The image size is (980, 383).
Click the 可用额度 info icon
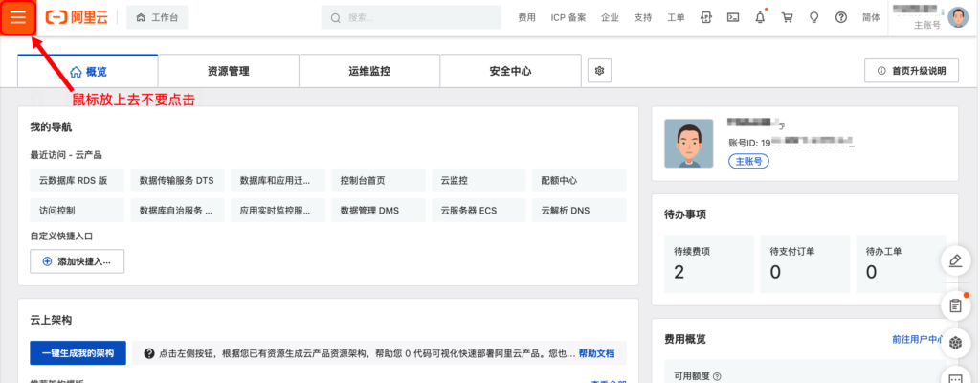coord(717,376)
